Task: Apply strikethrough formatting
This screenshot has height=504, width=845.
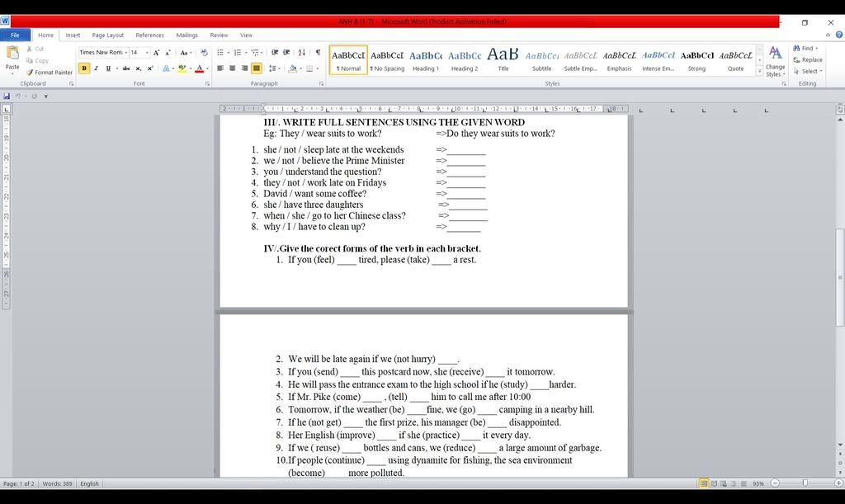Action: pos(126,68)
